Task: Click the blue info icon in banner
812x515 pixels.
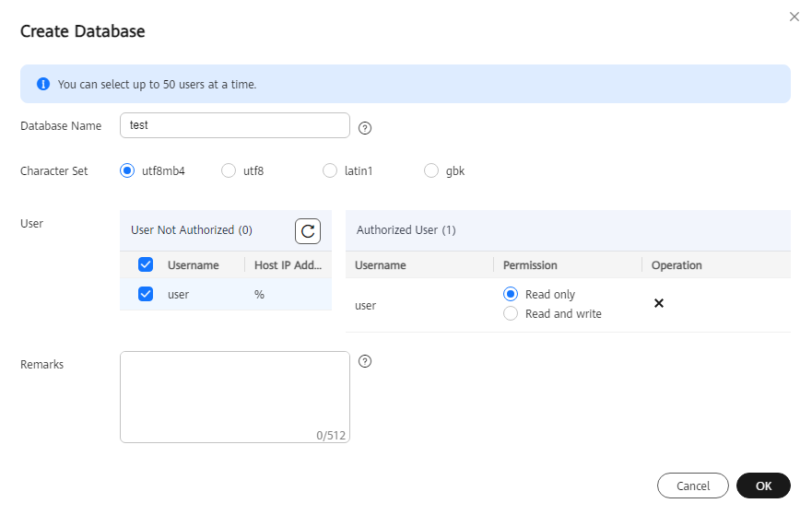Action: (43, 84)
